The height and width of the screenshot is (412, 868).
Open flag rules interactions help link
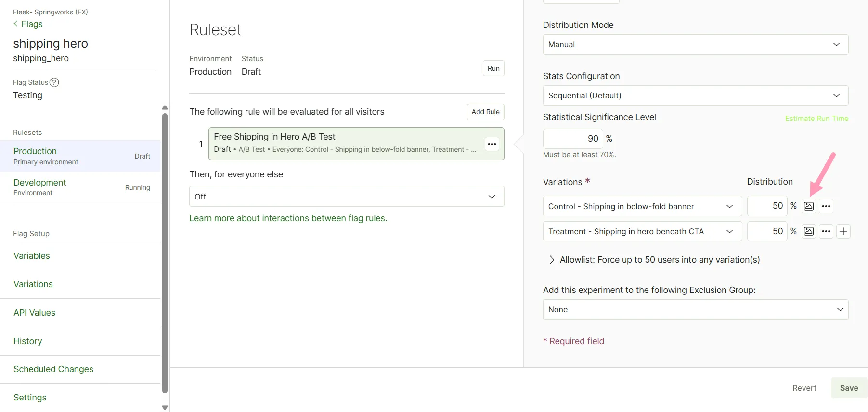pos(288,218)
